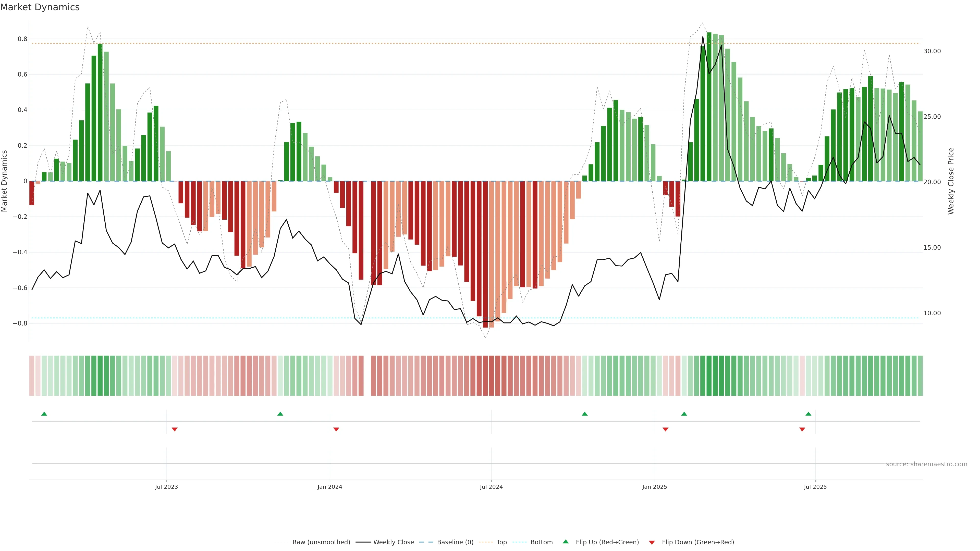
Task: Click the Weekly Close Price axis title
Action: [x=951, y=181]
